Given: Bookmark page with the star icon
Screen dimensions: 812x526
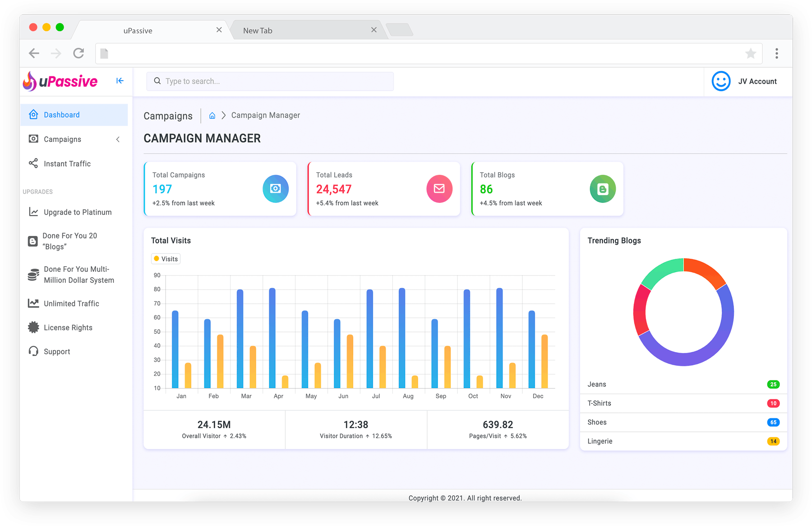Looking at the screenshot, I should (x=750, y=54).
